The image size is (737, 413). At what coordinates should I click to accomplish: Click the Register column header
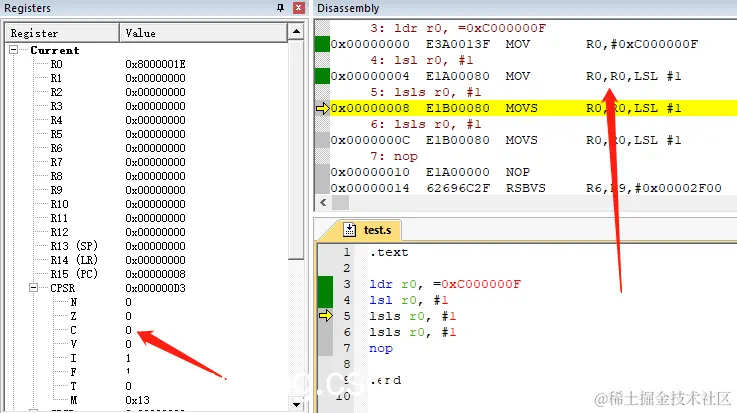pos(62,33)
